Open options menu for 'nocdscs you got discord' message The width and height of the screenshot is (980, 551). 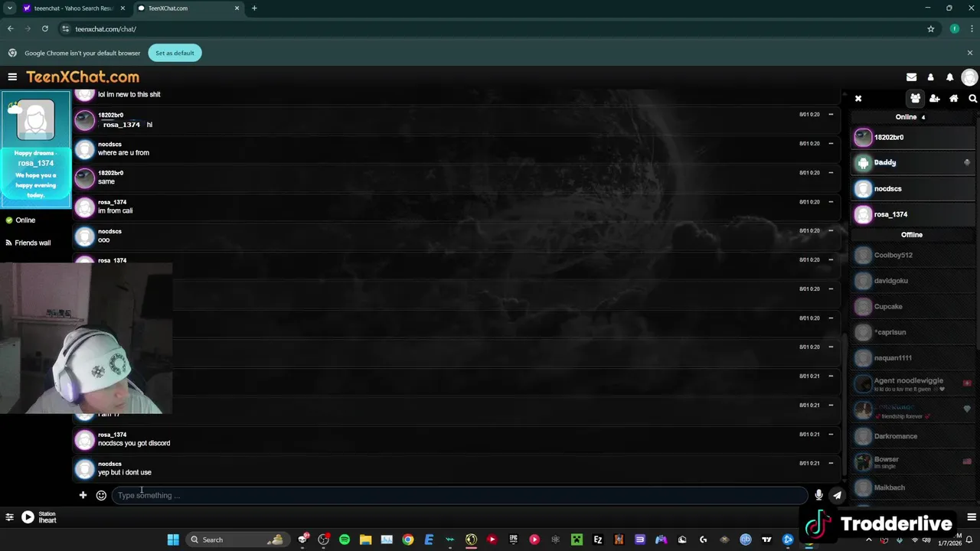[x=831, y=435]
